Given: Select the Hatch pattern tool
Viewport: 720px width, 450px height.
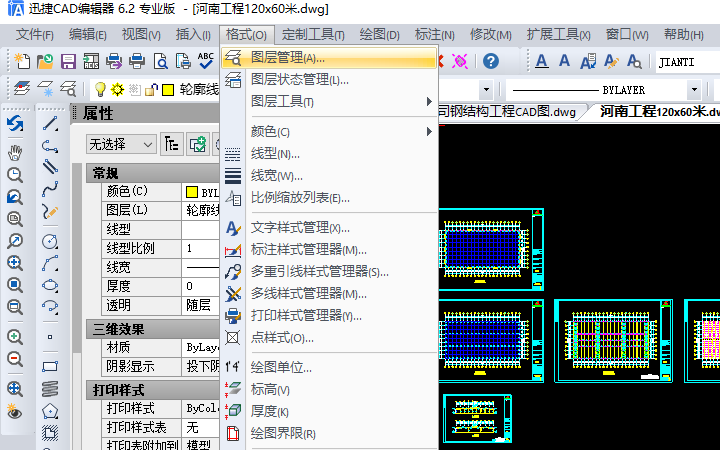Looking at the screenshot, I should [50, 433].
